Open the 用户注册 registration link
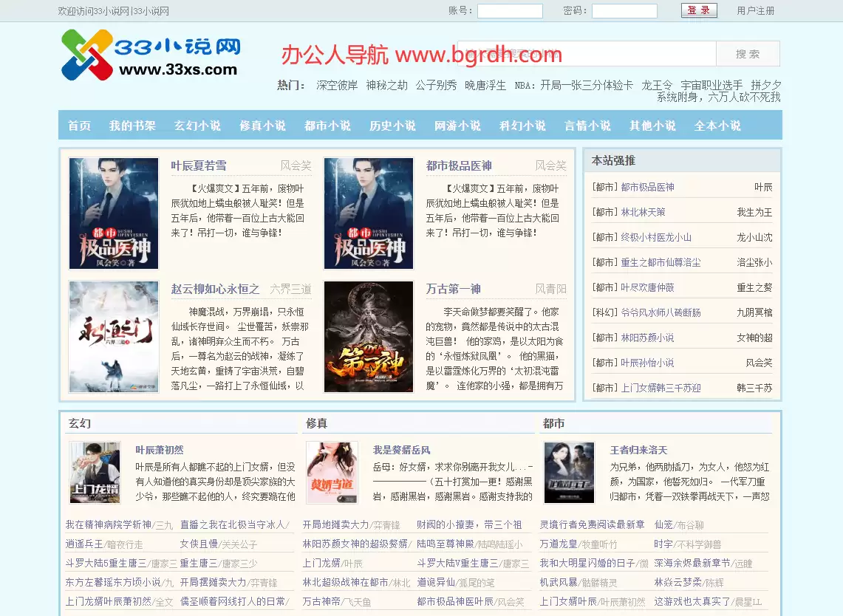Screen dimensions: 843x616 (x=755, y=11)
